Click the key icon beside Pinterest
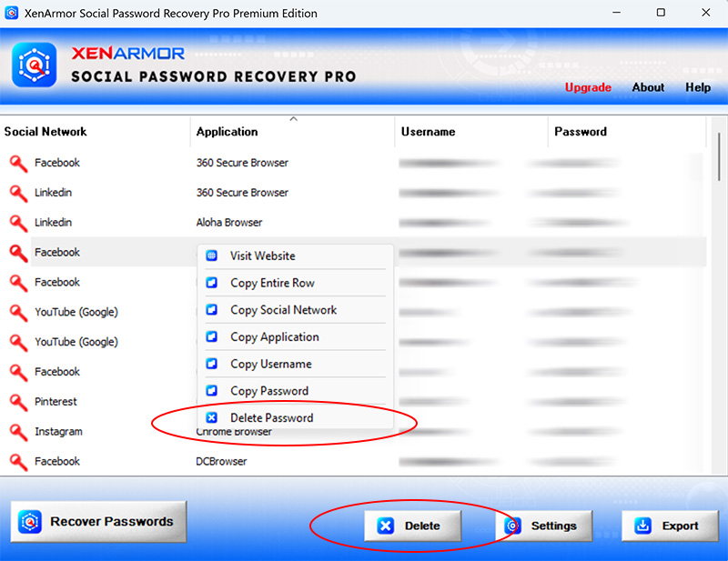728x561 pixels. point(18,402)
